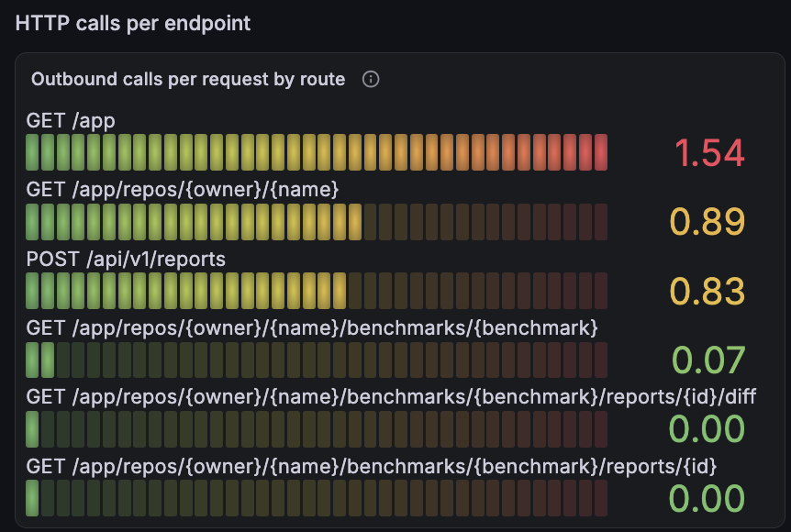
Task: Click the bottom bar gauge for reports/{id}
Action: (x=317, y=498)
